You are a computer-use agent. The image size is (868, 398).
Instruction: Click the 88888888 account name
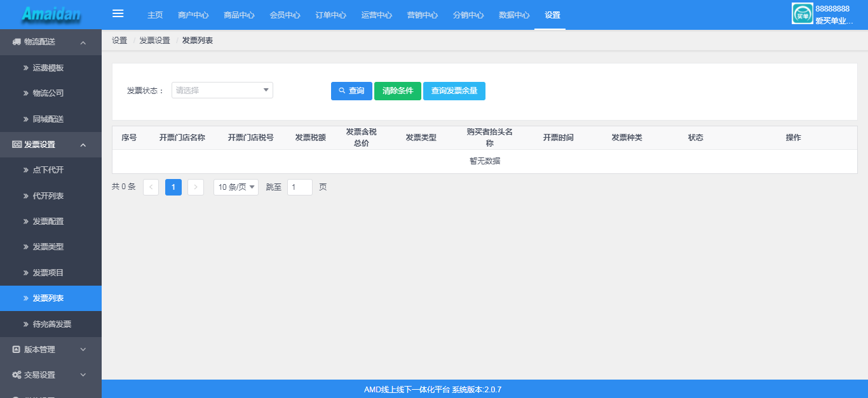pos(832,9)
